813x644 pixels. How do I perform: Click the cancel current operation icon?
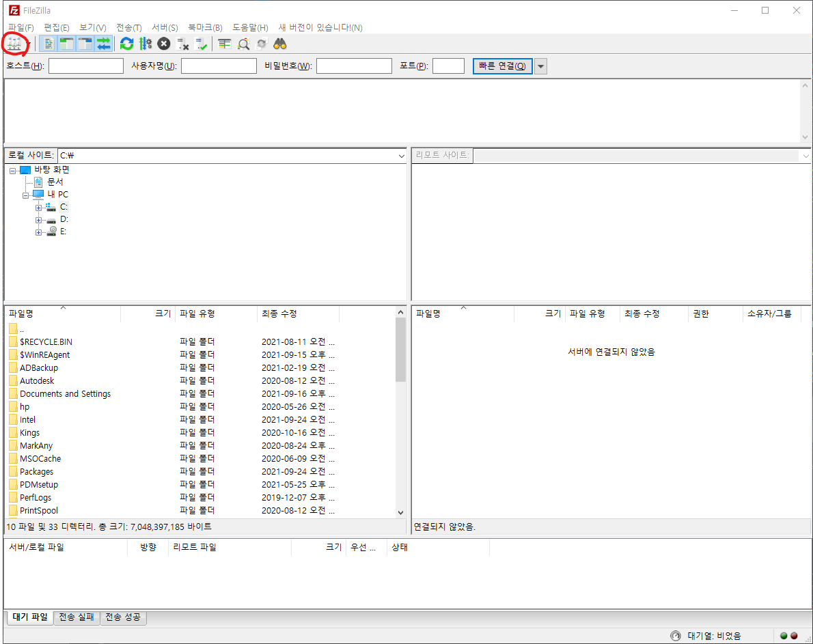[x=164, y=44]
